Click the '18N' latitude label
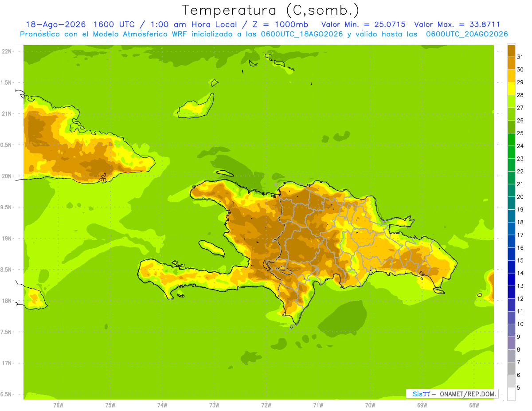The image size is (532, 411). point(7,301)
